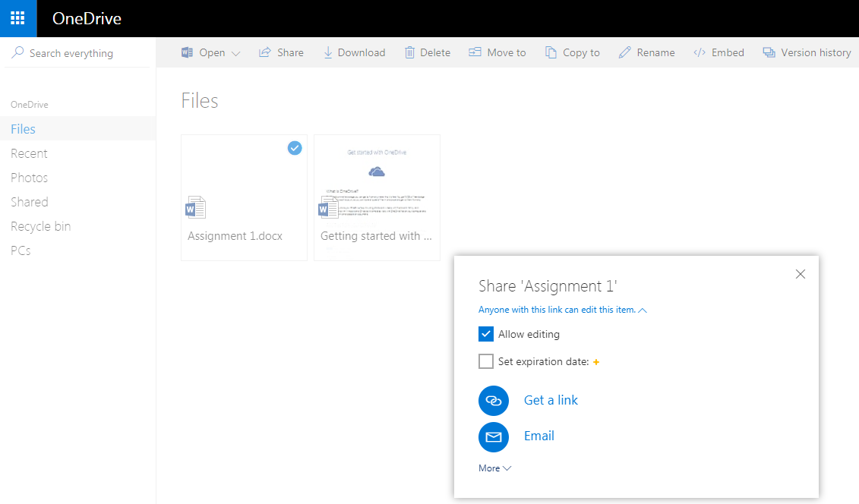The height and width of the screenshot is (504, 859).
Task: Click the Getting started with file name
Action: pyautogui.click(x=377, y=236)
